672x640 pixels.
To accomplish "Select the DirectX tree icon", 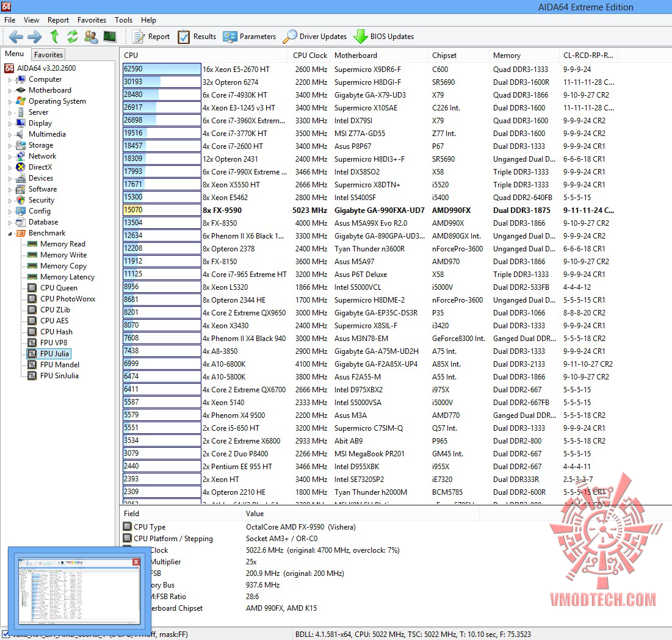I will pos(20,167).
